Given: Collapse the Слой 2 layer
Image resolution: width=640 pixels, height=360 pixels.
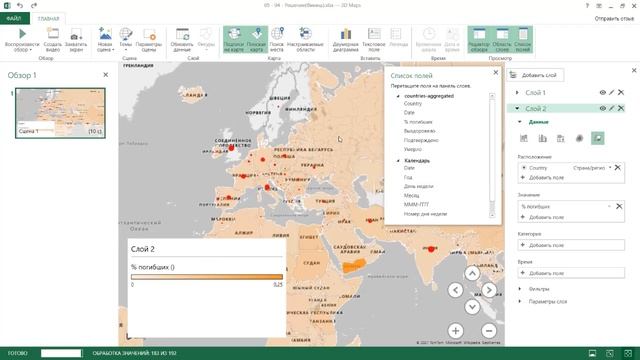Looking at the screenshot, I should click(517, 109).
